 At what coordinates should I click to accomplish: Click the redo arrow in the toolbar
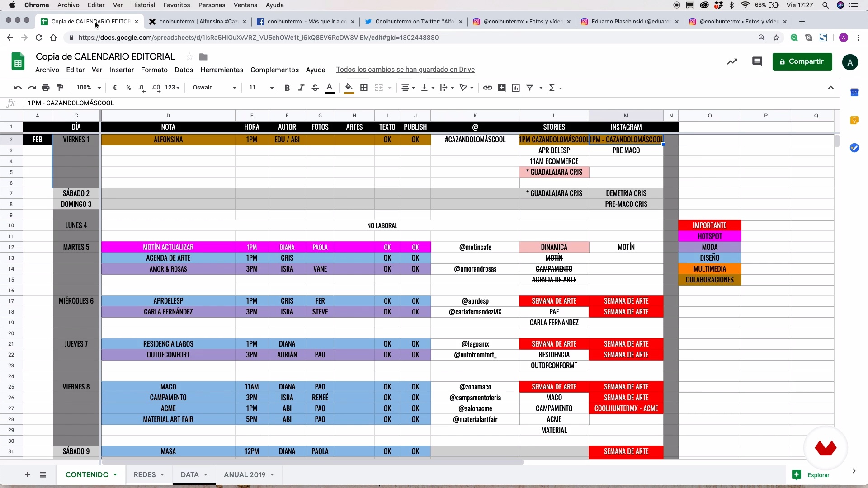coord(32,88)
